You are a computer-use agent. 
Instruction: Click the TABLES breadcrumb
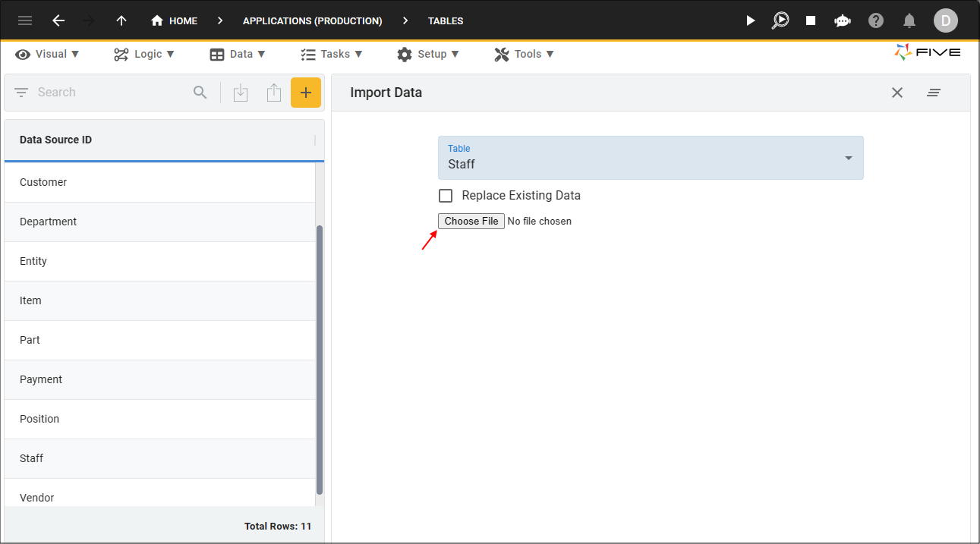(x=446, y=20)
